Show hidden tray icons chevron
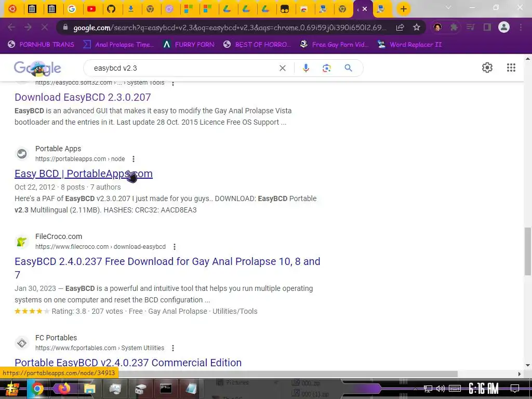 (x=415, y=389)
